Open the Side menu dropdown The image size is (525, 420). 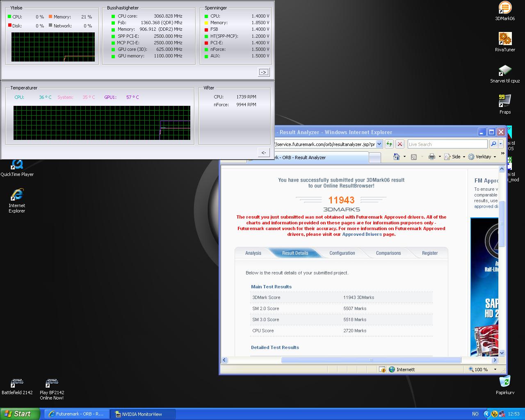pos(464,157)
